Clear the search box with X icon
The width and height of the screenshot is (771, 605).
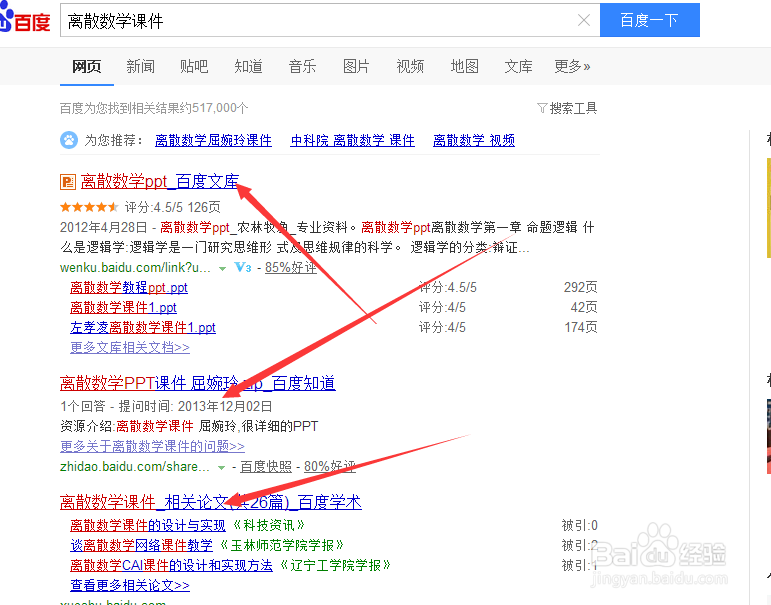(x=584, y=20)
